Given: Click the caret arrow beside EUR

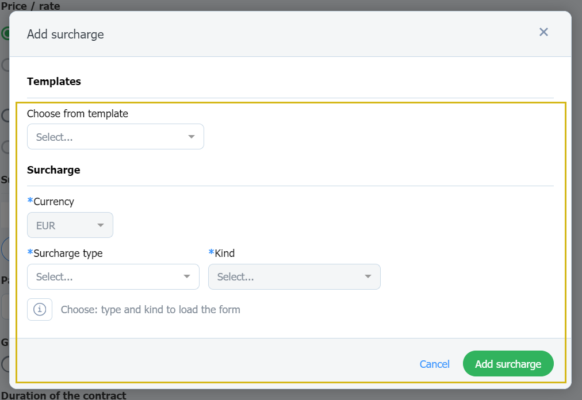Looking at the screenshot, I should (100, 225).
